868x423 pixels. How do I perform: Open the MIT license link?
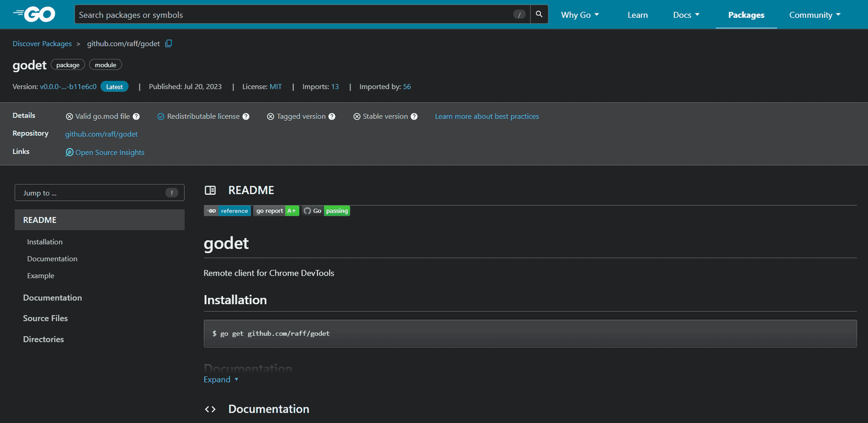[276, 87]
